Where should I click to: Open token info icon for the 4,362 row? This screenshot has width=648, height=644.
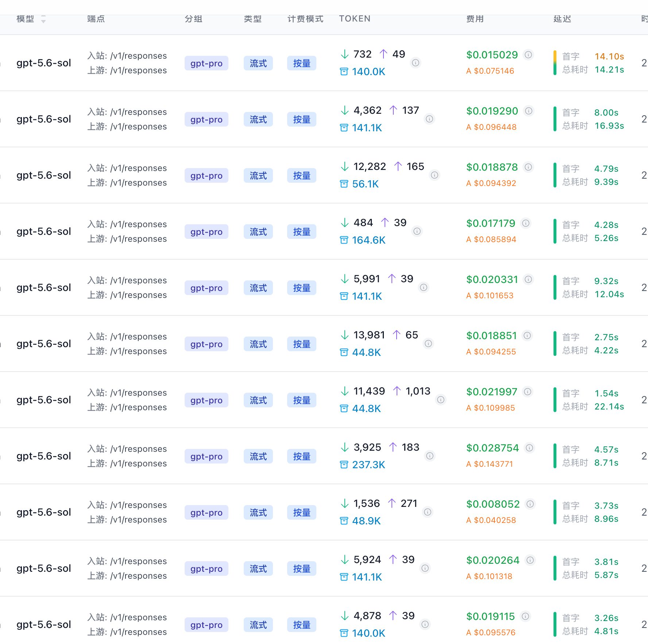[429, 119]
